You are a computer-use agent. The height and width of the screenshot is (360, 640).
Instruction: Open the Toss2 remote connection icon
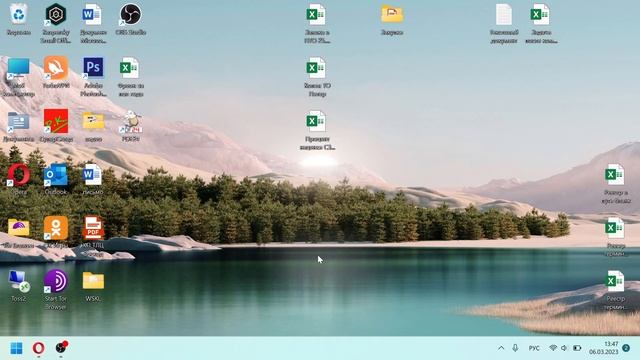(18, 282)
